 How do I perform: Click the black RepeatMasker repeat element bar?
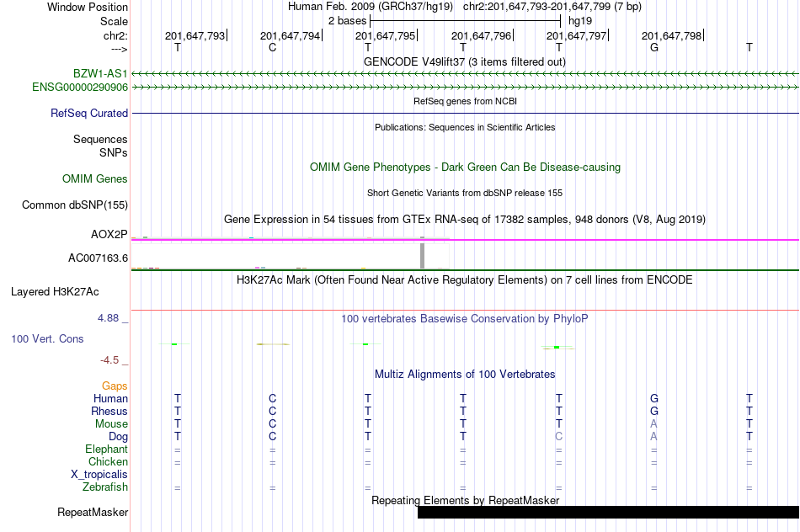608,512
